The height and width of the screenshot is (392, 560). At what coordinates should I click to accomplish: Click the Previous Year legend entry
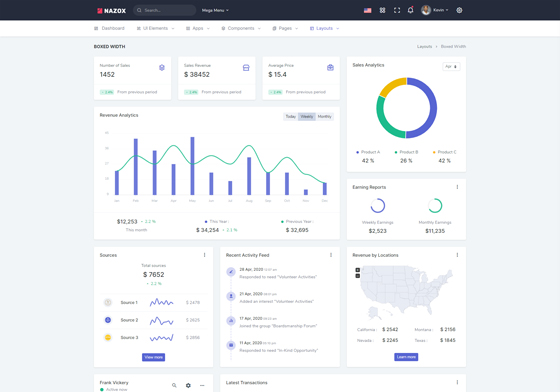click(x=297, y=222)
